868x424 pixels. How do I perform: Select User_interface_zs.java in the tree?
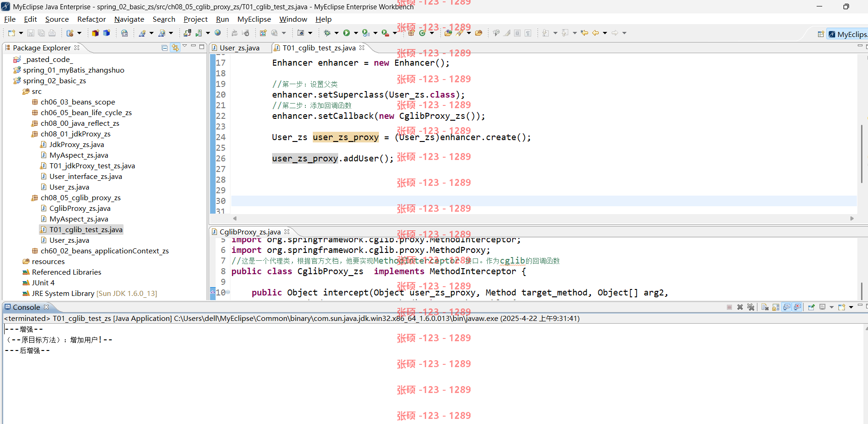86,176
